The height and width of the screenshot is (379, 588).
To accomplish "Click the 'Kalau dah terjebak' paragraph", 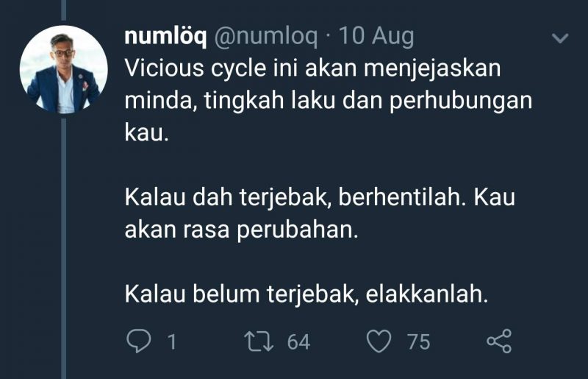I will tap(320, 213).
